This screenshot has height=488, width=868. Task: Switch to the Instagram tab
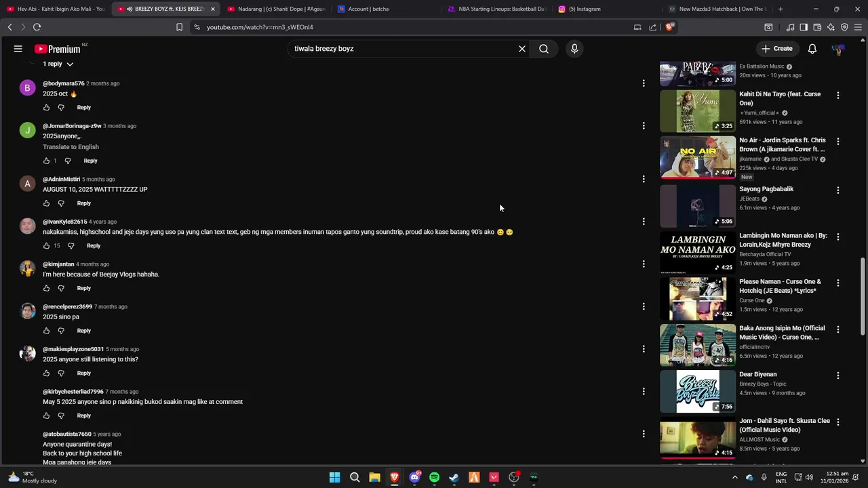click(607, 9)
